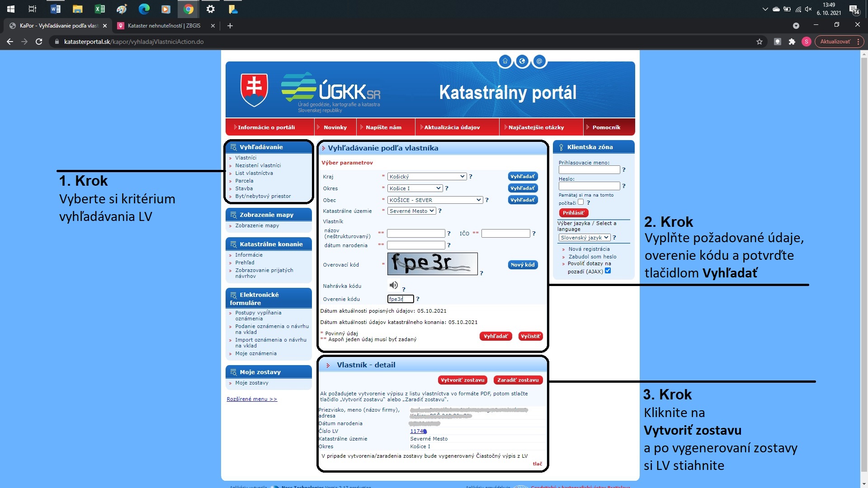This screenshot has height=488, width=868.
Task: Click the browser back arrow
Action: click(x=10, y=42)
